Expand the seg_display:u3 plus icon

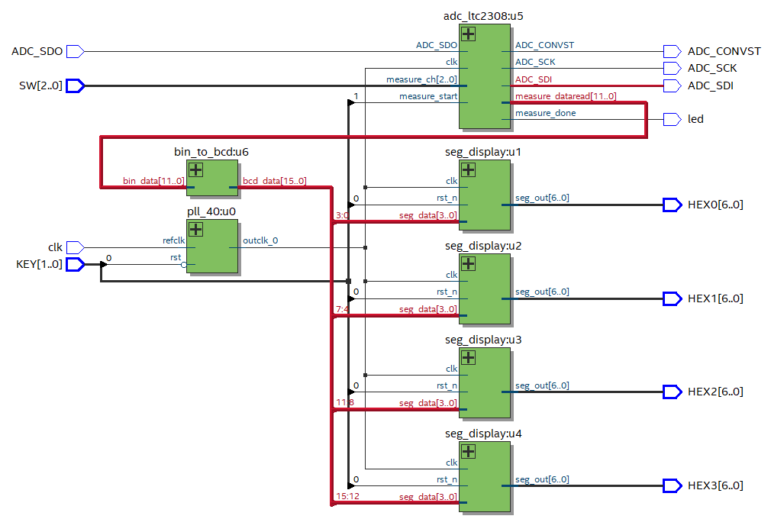click(x=469, y=358)
